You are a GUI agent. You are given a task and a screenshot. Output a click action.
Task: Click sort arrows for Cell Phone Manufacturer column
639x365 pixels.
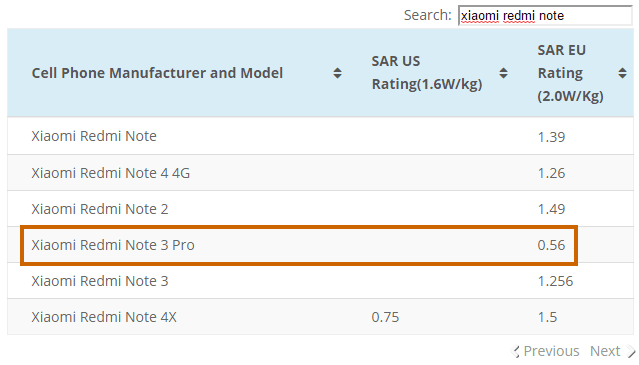[337, 73]
